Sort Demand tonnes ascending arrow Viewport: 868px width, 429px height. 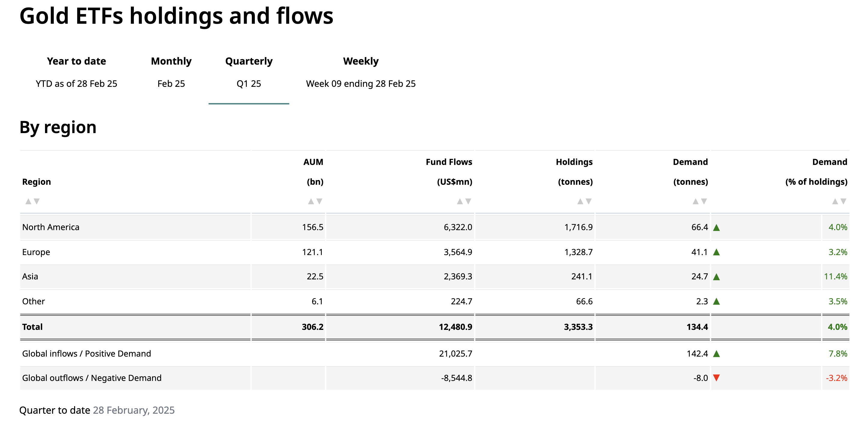pyautogui.click(x=695, y=201)
